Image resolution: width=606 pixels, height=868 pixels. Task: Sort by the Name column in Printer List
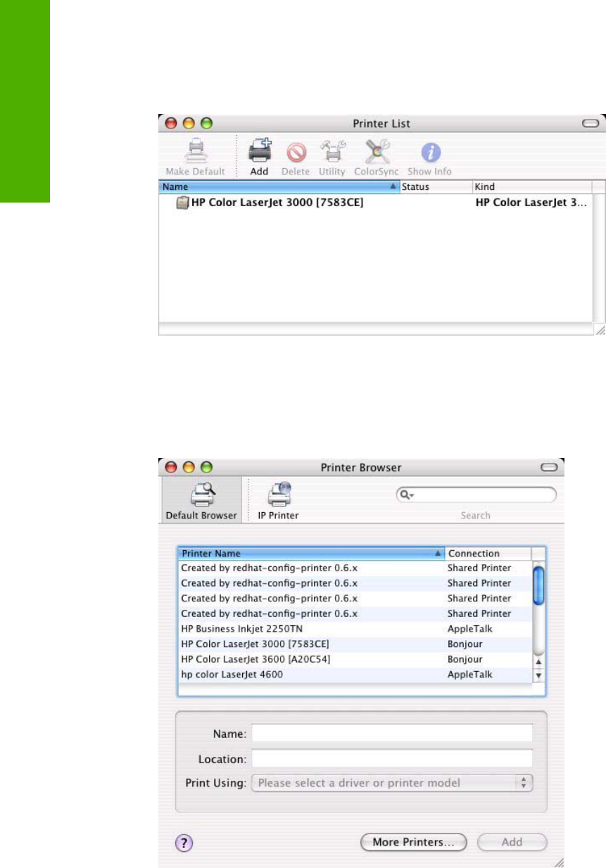[279, 187]
